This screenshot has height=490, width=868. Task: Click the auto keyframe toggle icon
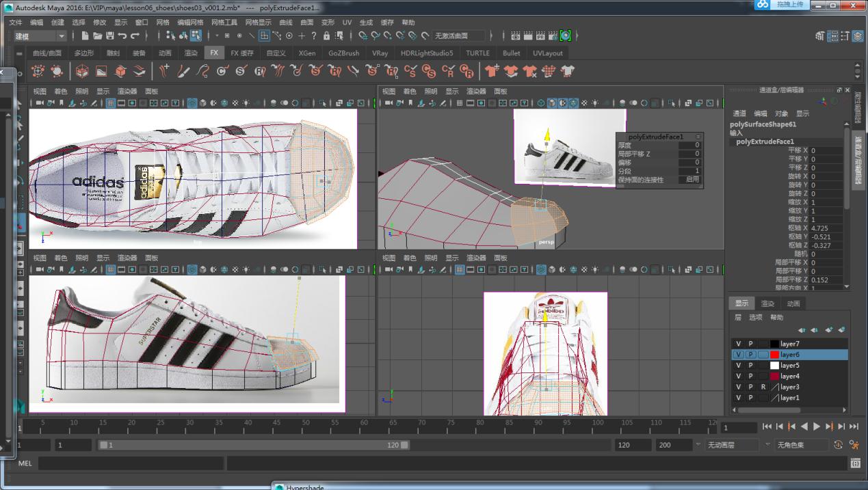point(839,445)
